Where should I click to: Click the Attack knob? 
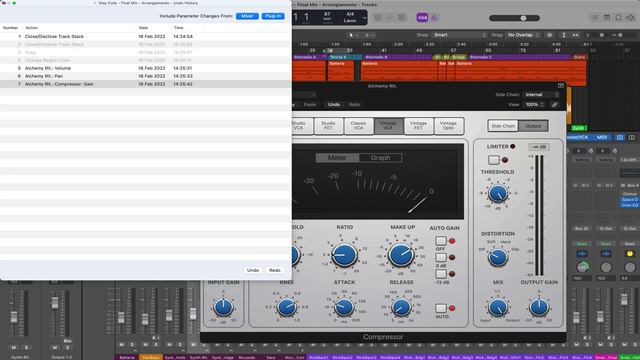(344, 307)
